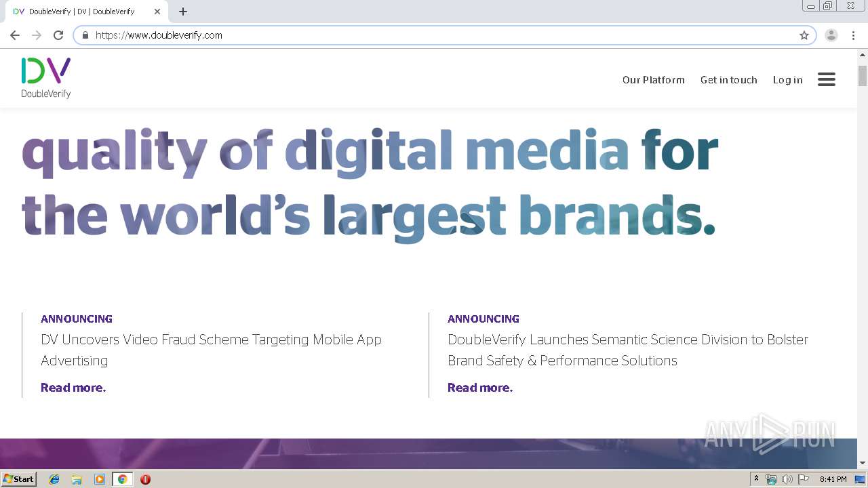This screenshot has height=488, width=868.
Task: Select the DoubleVerify browser tab
Action: (x=87, y=12)
